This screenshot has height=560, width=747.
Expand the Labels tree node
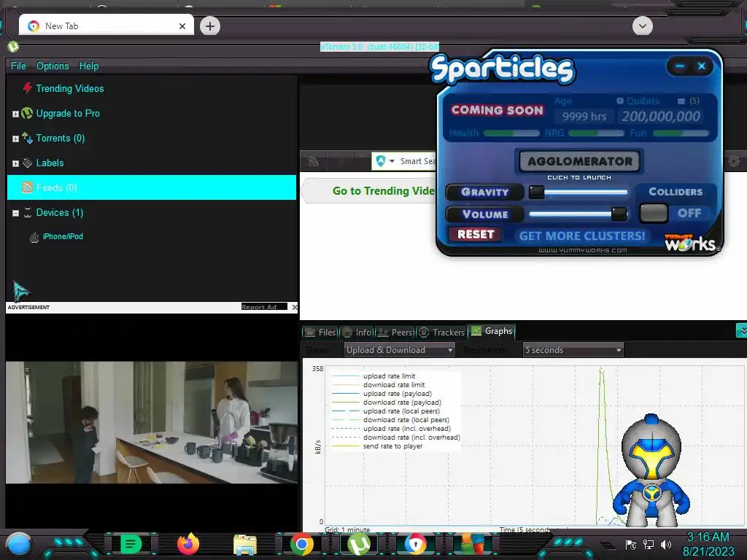(x=15, y=163)
